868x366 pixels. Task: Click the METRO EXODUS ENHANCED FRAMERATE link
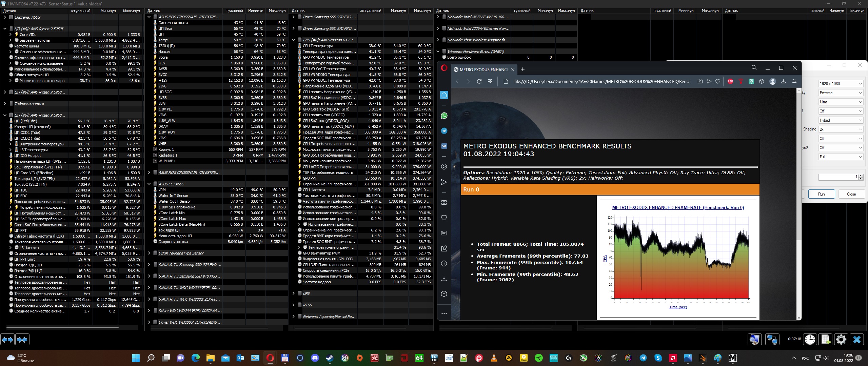pyautogui.click(x=677, y=207)
